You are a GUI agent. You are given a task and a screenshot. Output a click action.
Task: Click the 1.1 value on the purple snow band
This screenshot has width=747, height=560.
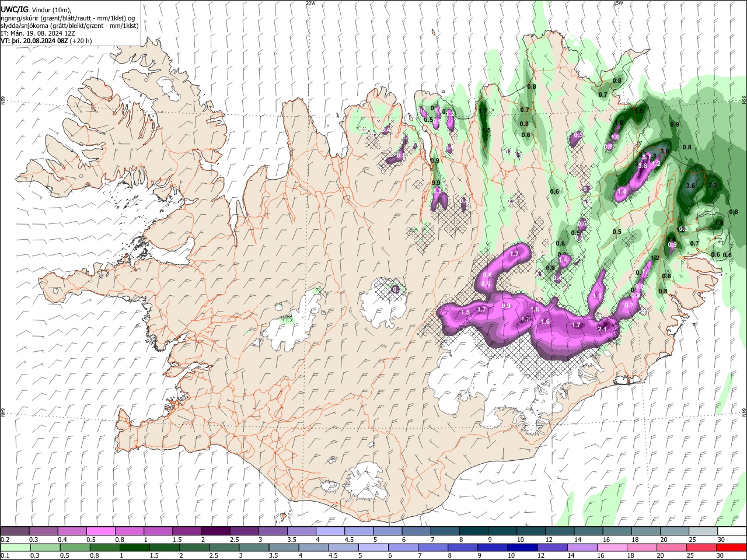coord(597,296)
